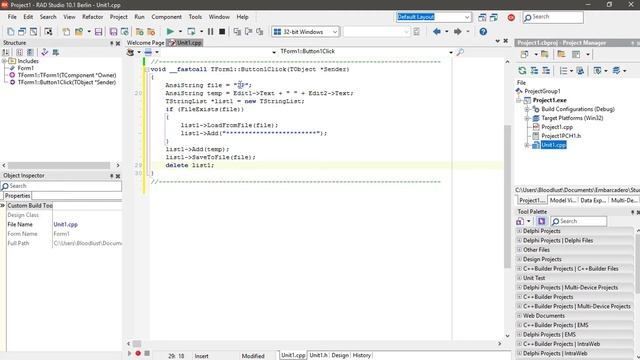Pause program execution
The height and width of the screenshot is (360, 640).
click(x=211, y=31)
